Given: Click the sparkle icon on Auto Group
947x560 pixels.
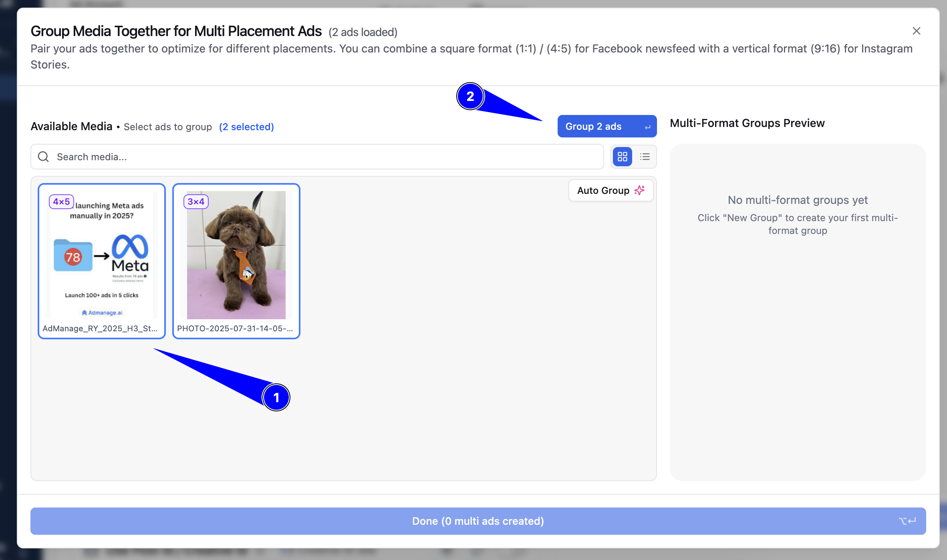Looking at the screenshot, I should (x=640, y=190).
